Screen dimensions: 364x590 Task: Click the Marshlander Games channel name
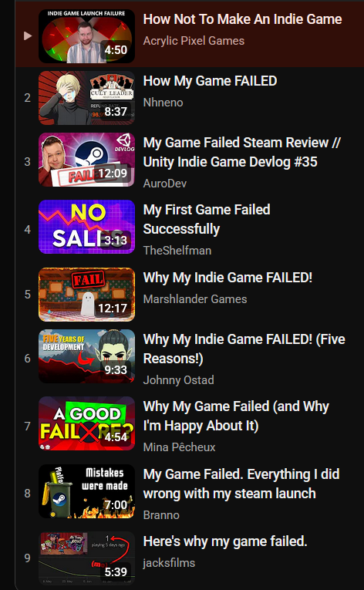click(195, 299)
